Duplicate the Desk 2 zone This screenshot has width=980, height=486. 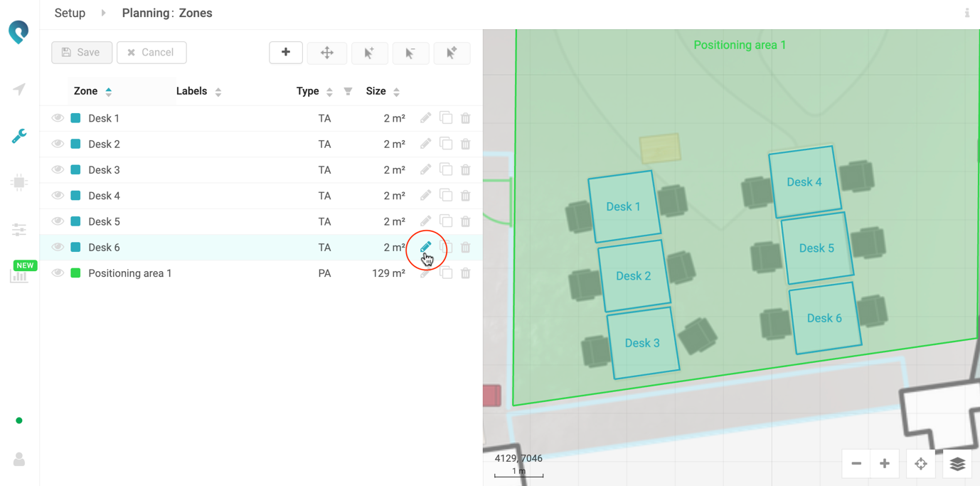[446, 144]
